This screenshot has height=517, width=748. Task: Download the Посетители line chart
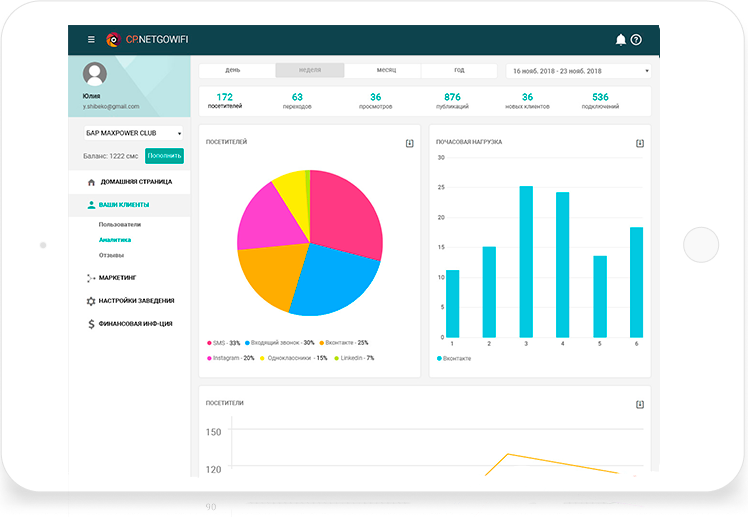[640, 404]
